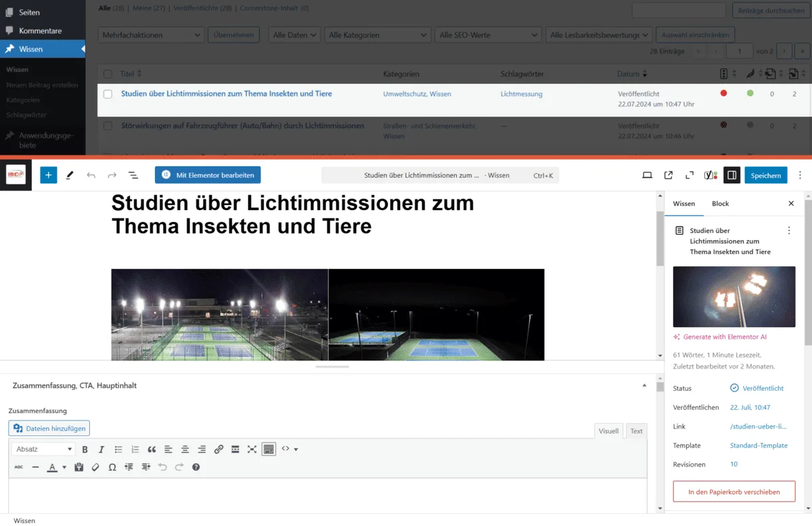Open the Absatz paragraph format dropdown
812x526 pixels.
[x=43, y=449]
